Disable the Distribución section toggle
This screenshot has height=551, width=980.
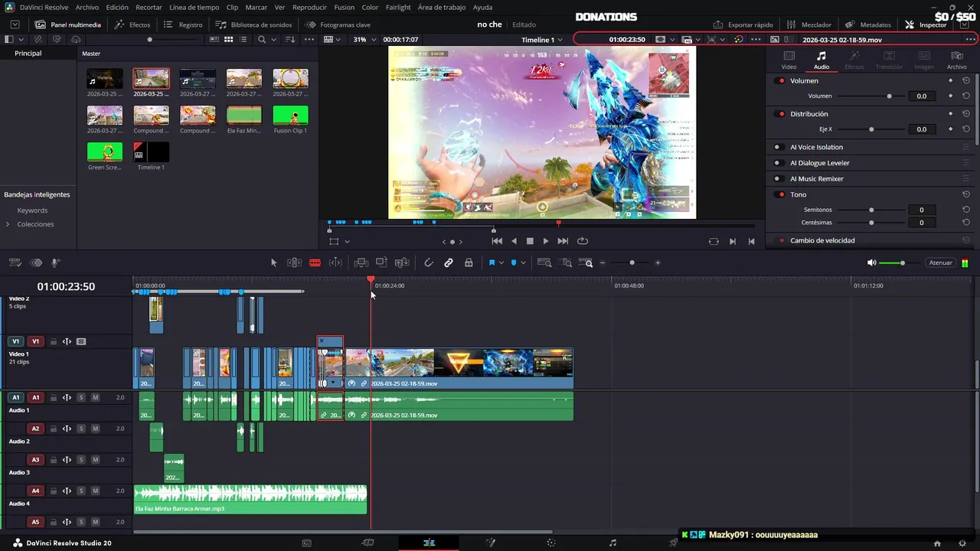[x=781, y=114]
